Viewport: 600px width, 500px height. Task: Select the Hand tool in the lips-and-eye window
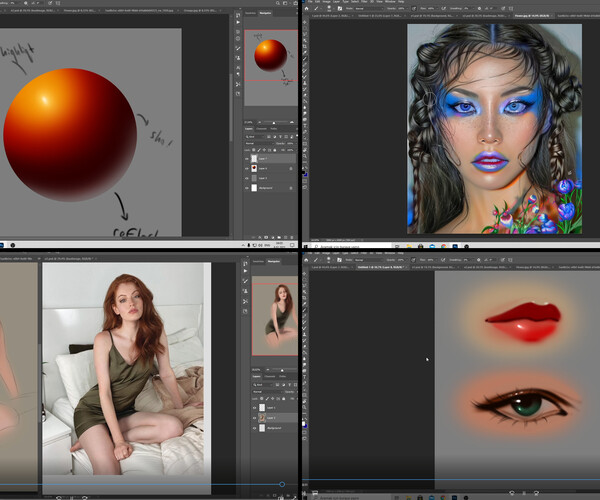point(305,401)
